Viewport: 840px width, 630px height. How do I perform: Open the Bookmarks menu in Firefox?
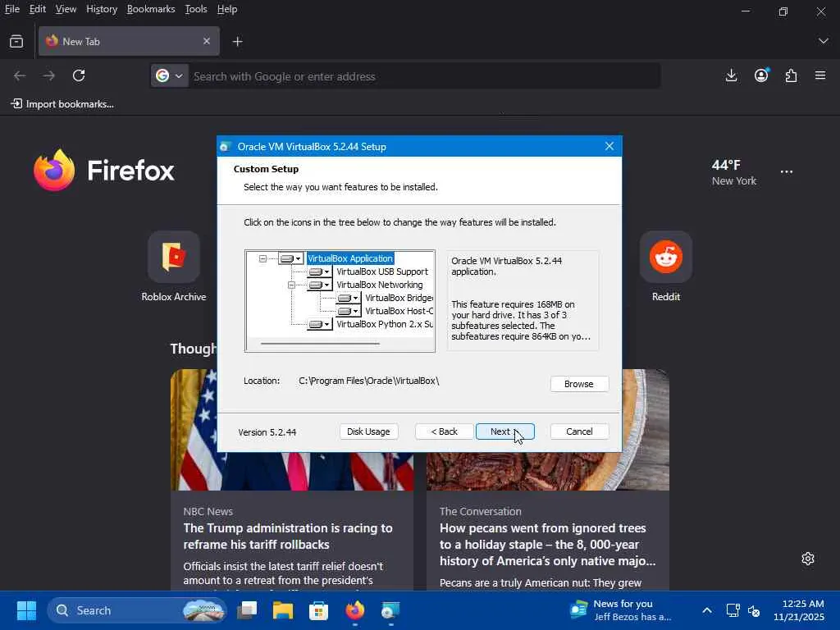[151, 9]
